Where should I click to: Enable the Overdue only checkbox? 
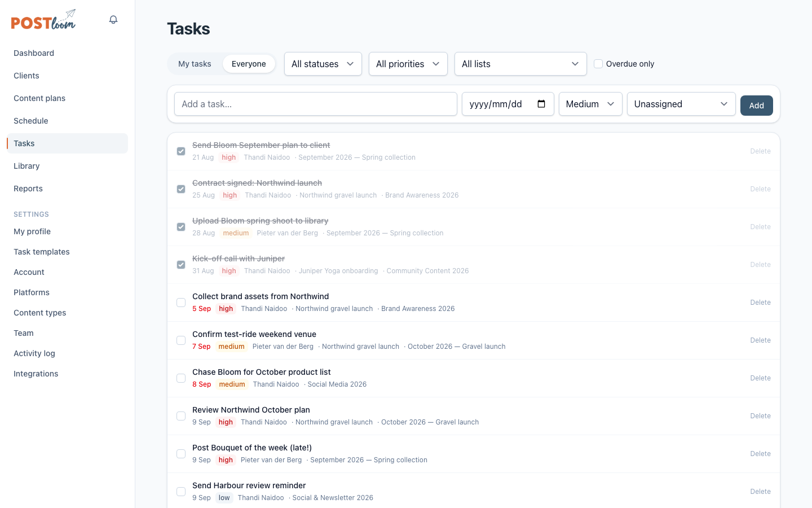tap(598, 64)
